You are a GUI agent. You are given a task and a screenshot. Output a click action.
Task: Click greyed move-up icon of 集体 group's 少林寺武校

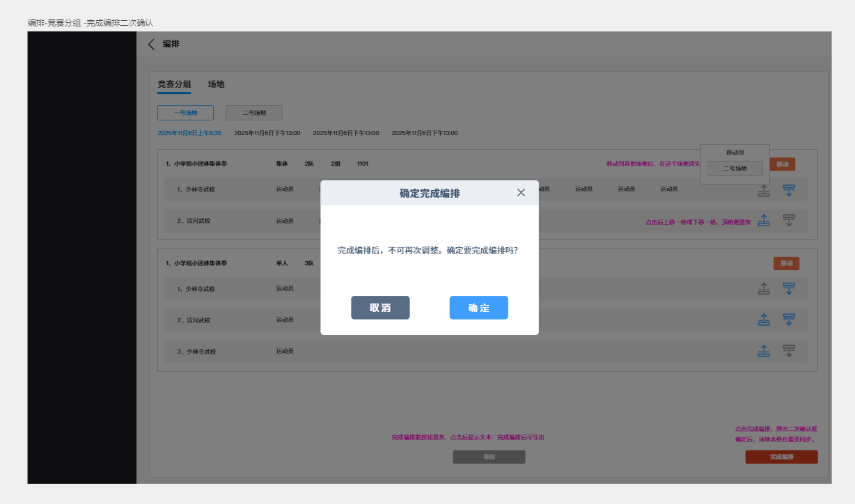(764, 190)
